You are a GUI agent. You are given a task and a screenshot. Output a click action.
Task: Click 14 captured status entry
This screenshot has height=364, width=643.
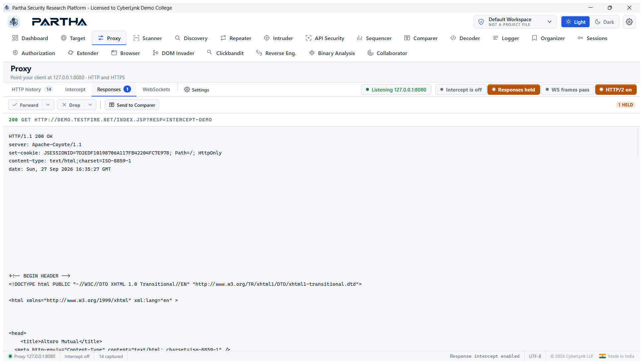(x=111, y=356)
